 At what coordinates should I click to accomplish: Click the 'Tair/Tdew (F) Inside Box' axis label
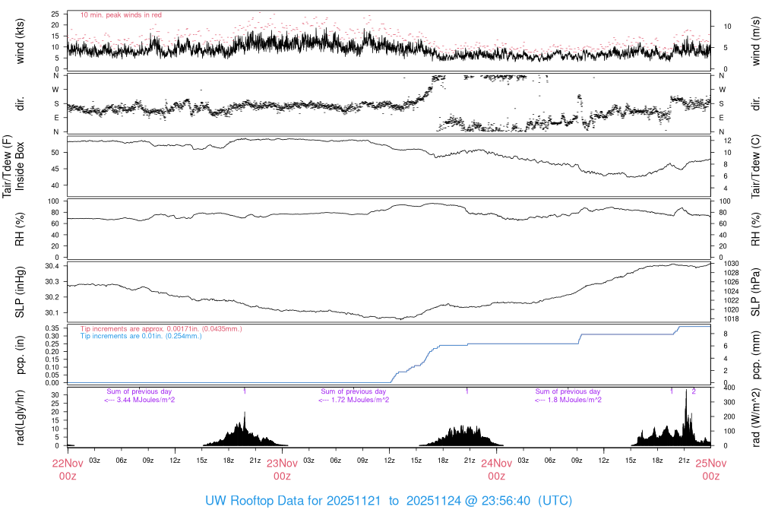click(14, 166)
